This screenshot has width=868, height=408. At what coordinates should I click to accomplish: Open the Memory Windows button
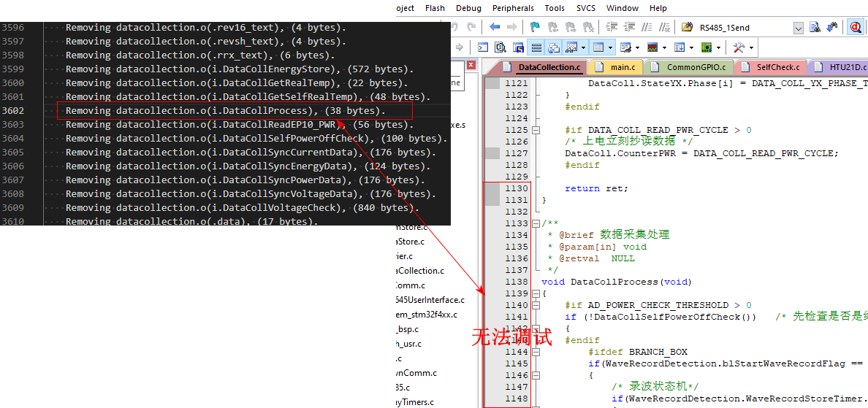click(598, 47)
